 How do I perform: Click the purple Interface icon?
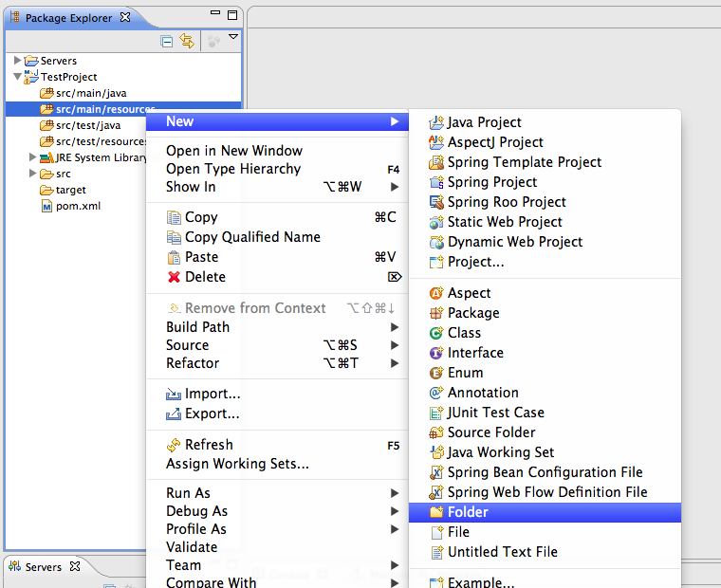coord(436,353)
